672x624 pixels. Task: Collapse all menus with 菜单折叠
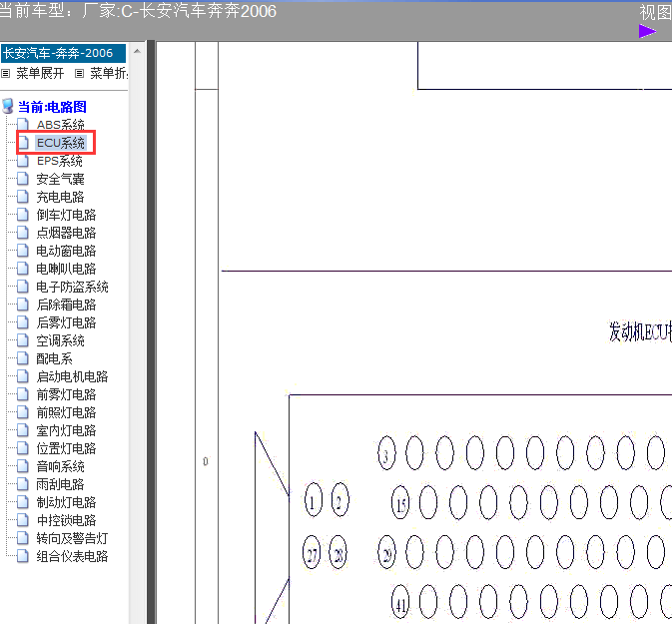click(x=109, y=73)
